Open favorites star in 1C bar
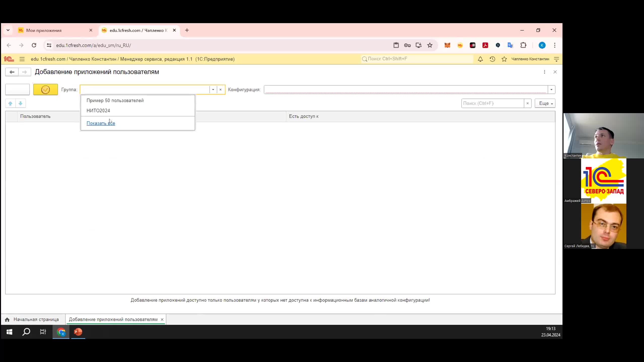Image resolution: width=644 pixels, height=362 pixels. point(504,59)
